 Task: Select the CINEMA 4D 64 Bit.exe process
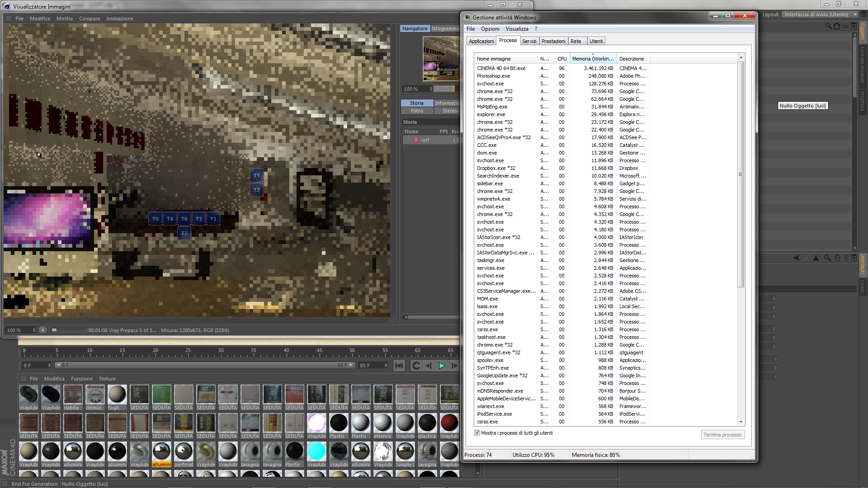tap(501, 68)
